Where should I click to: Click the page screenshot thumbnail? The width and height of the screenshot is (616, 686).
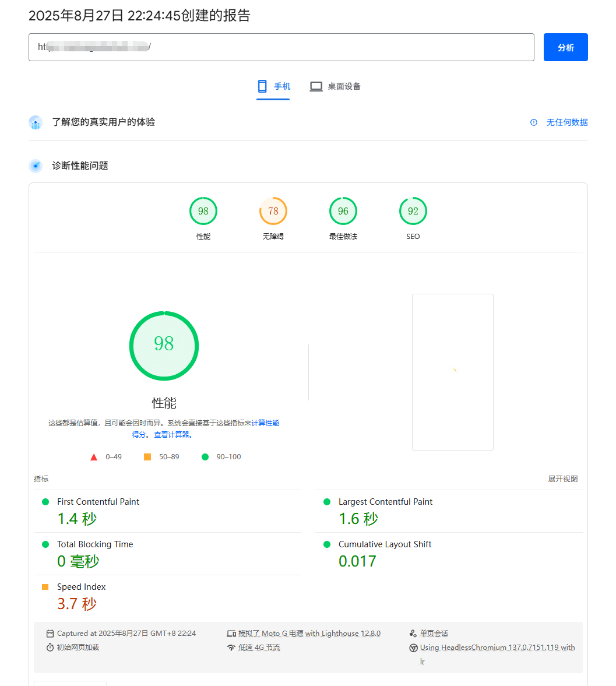(452, 372)
